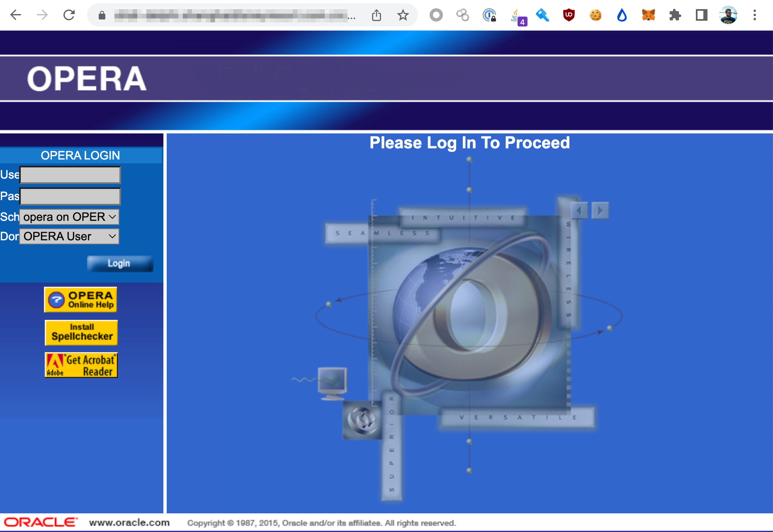Expand the Schema dropdown 'opera on OPER'

tap(69, 217)
